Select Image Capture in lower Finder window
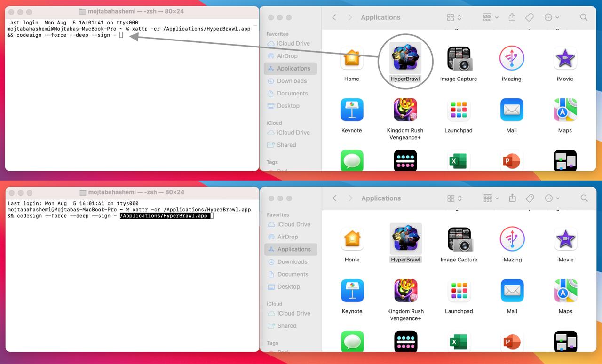Image resolution: width=602 pixels, height=364 pixels. (459, 239)
